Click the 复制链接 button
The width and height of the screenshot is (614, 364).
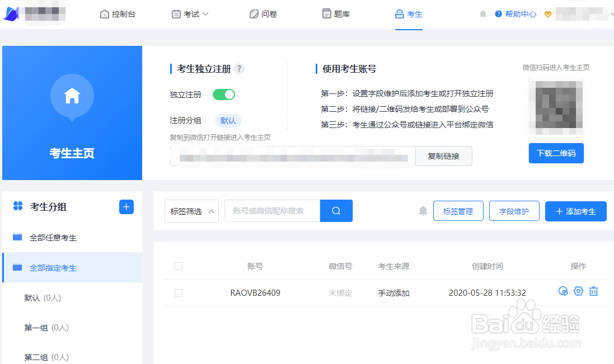point(443,156)
